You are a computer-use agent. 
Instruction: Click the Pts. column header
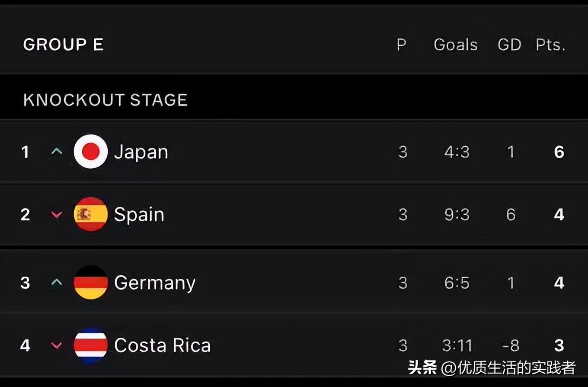550,45
